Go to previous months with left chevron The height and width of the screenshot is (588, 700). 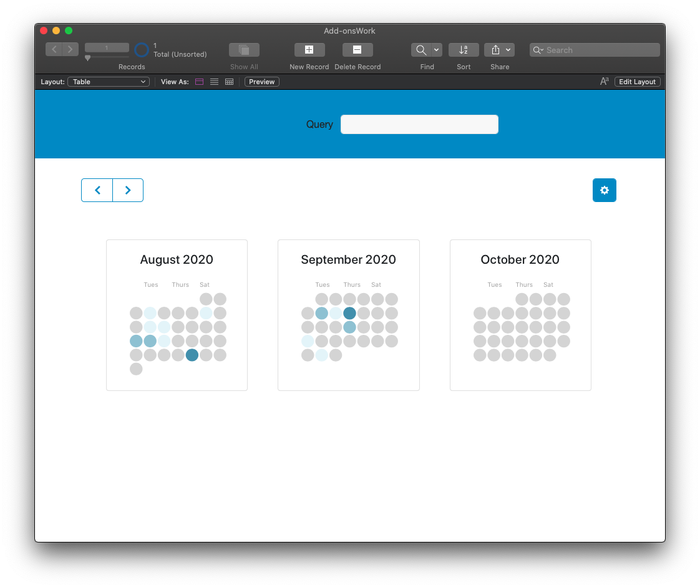point(97,190)
